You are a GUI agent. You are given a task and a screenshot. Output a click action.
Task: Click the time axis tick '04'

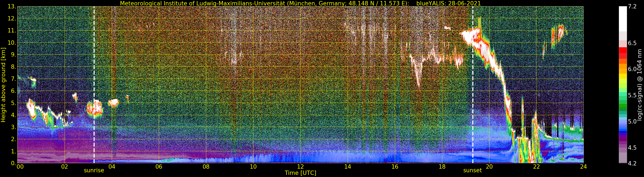coord(112,167)
